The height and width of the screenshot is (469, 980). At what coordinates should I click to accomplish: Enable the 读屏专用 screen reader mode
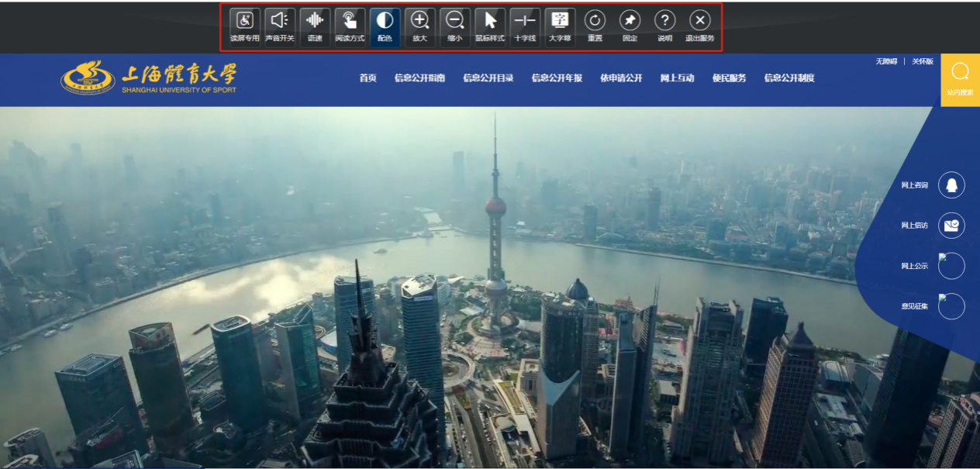click(x=244, y=26)
